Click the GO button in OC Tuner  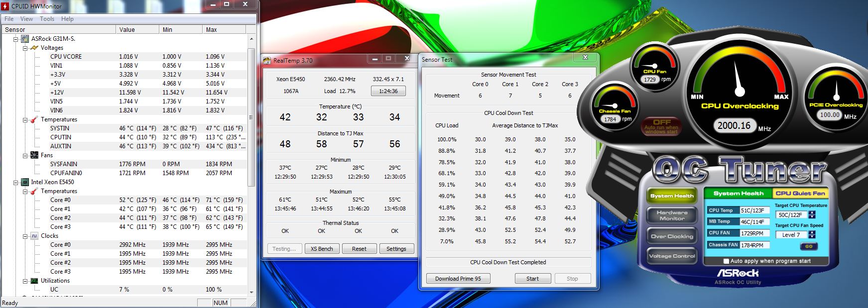pyautogui.click(x=809, y=246)
